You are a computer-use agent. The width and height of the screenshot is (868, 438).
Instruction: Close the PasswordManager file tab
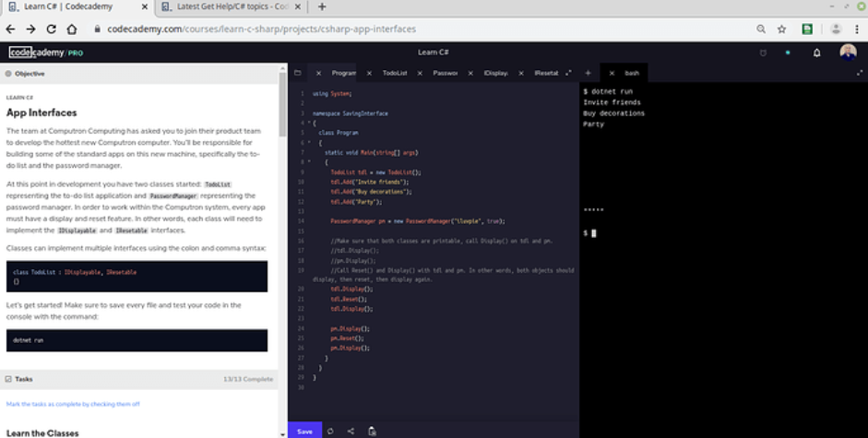pos(420,73)
